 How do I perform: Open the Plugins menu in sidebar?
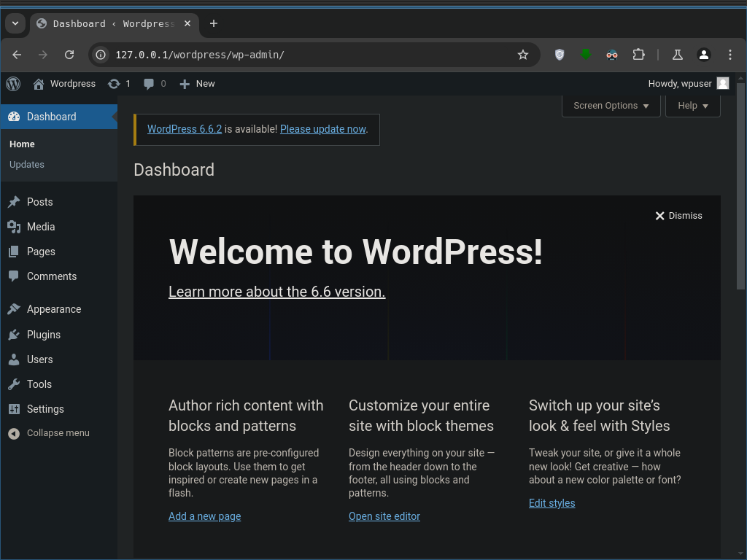(44, 335)
